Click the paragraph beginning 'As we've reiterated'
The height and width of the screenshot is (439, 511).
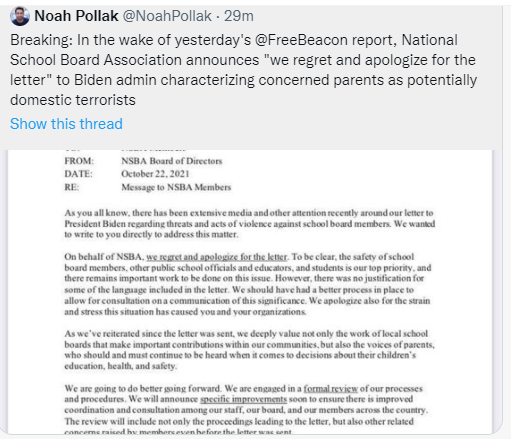[249, 350]
